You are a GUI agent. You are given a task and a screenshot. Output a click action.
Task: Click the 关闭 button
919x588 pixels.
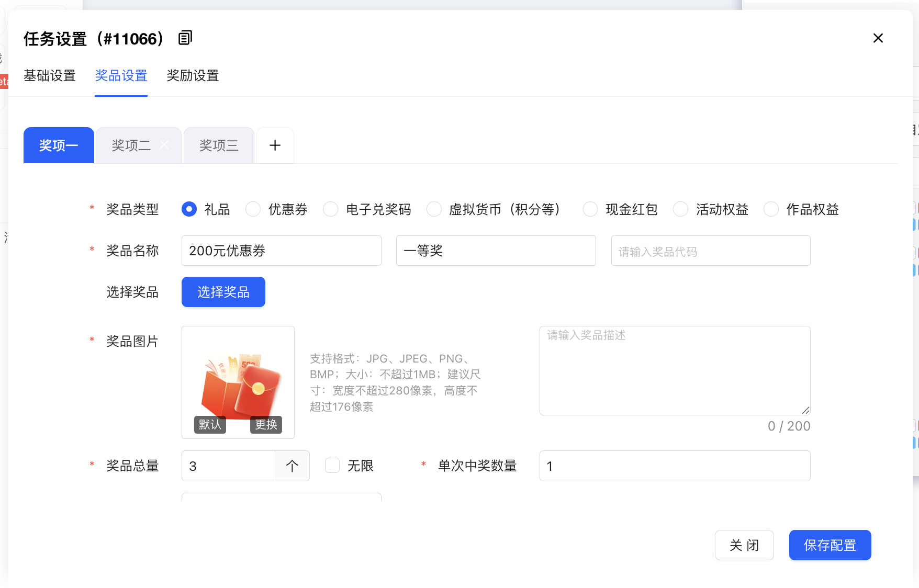[744, 545]
